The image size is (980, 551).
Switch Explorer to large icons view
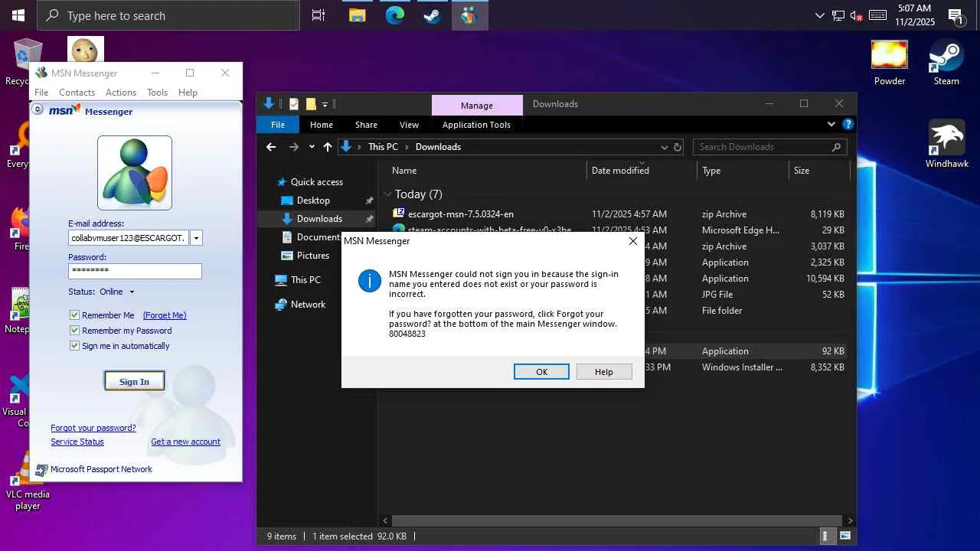pyautogui.click(x=845, y=536)
